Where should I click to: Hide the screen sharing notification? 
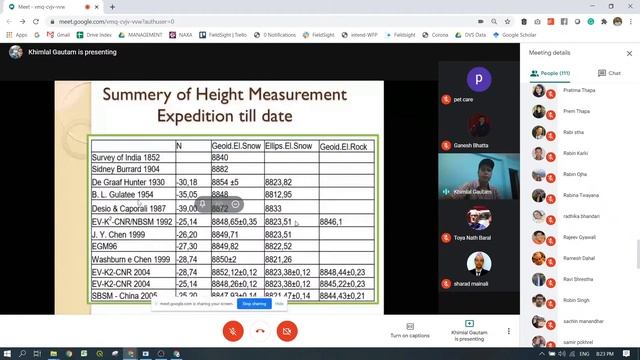click(279, 304)
